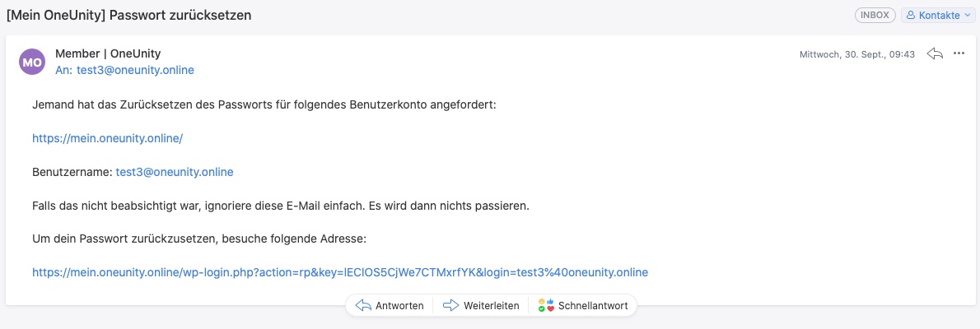Click the paragraph starting Jemand hat das Zurücksetzen

(x=264, y=105)
